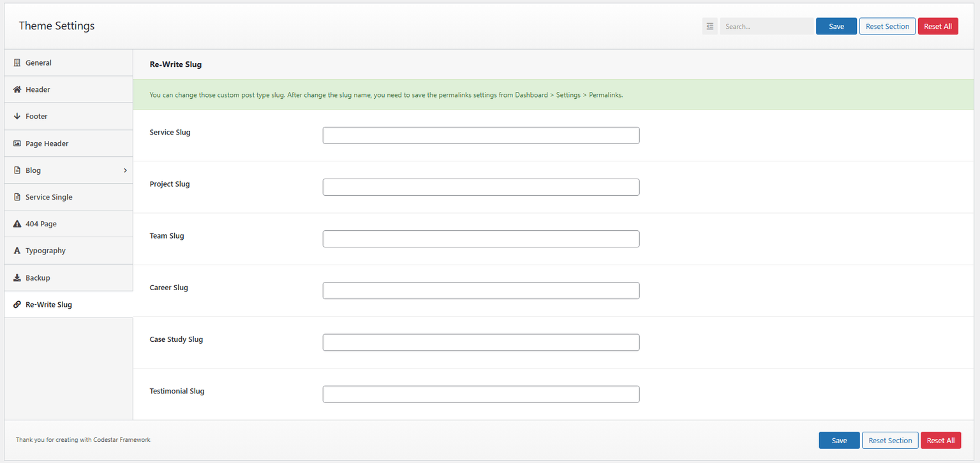
Task: Click the download icon beside Backup
Action: (x=17, y=278)
